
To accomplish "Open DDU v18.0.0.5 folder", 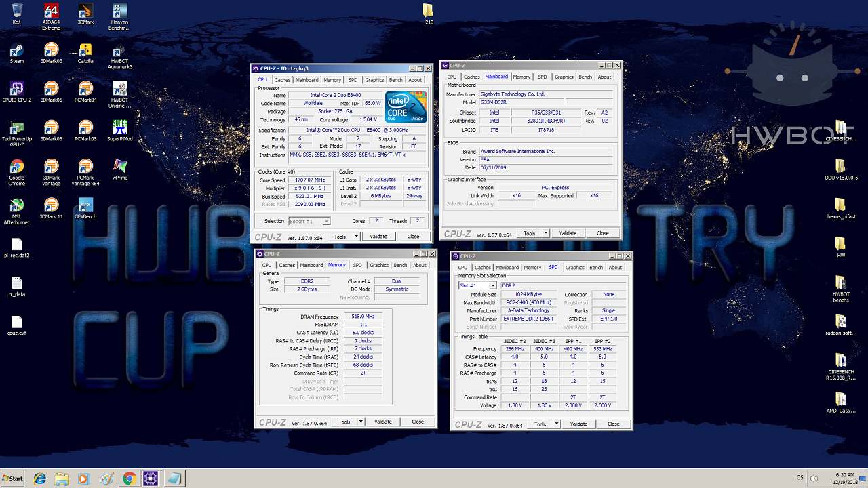I will coord(841,169).
